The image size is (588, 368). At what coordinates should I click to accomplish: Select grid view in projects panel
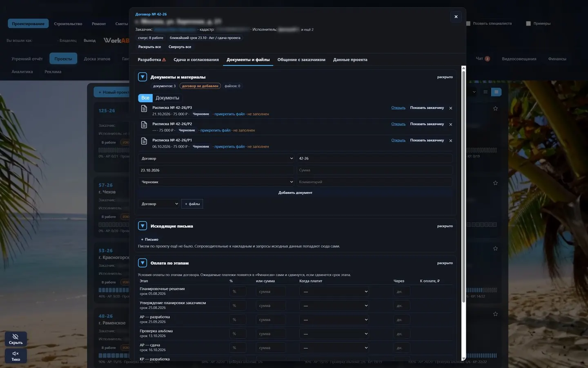(496, 92)
